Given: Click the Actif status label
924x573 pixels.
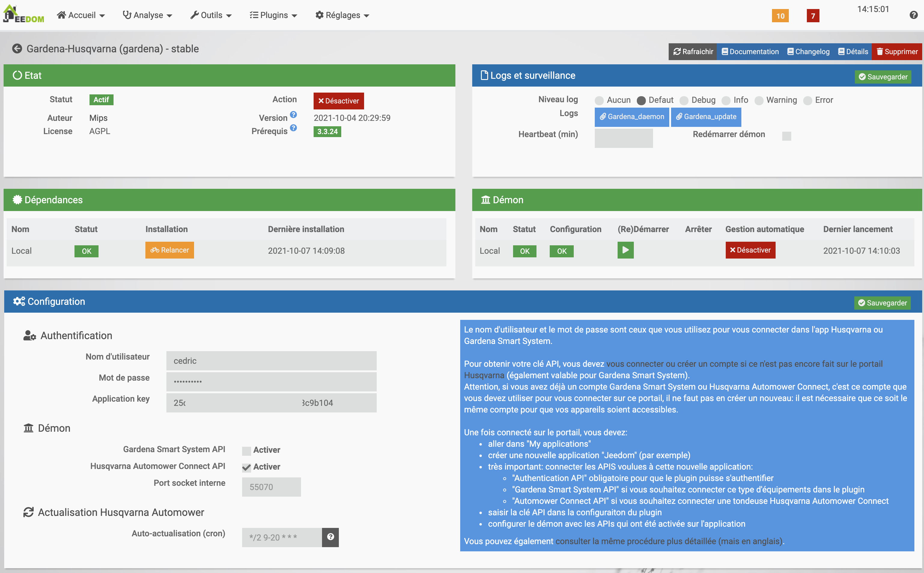Looking at the screenshot, I should click(x=101, y=100).
